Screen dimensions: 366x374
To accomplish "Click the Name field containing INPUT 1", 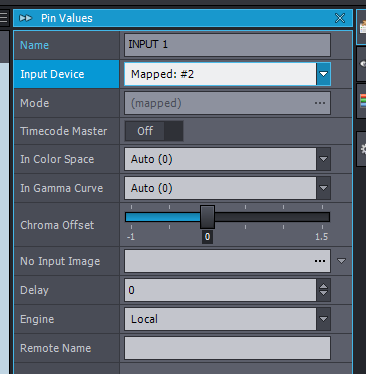I will [x=227, y=45].
